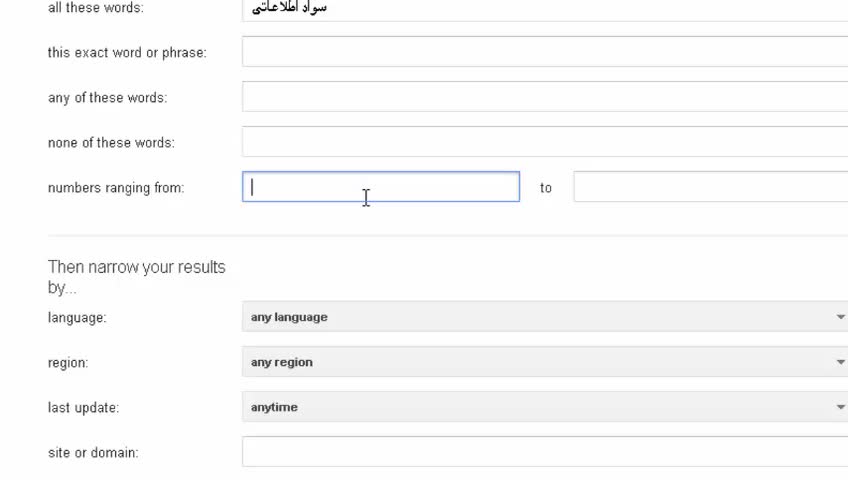Click the 'none of these words:' label
This screenshot has height=480, width=848.
point(111,142)
